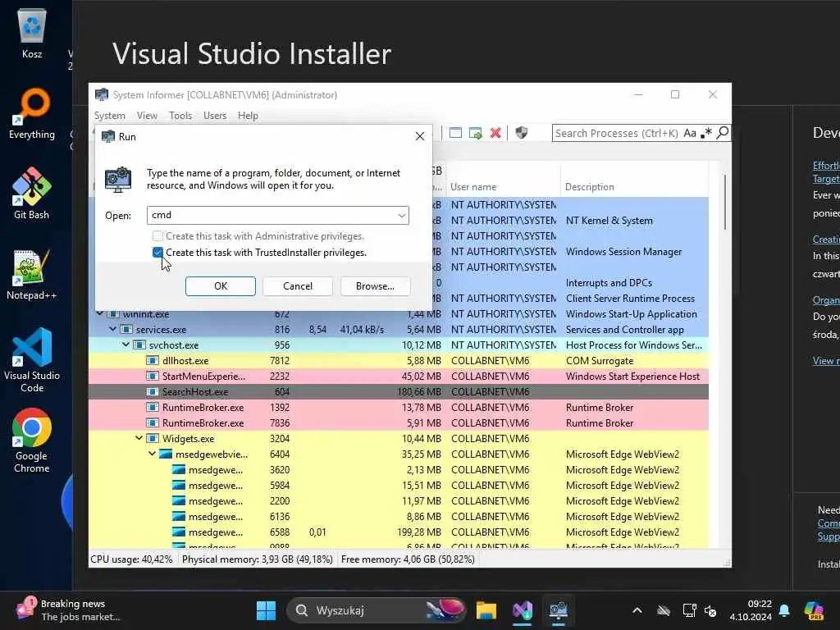Collapse the svchost.exe tree node
This screenshot has width=840, height=630.
click(126, 345)
